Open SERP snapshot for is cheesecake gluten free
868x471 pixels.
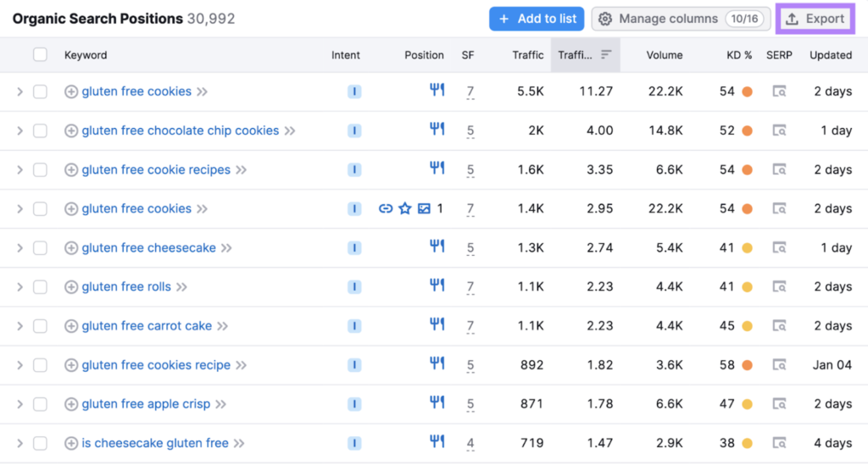coord(779,443)
